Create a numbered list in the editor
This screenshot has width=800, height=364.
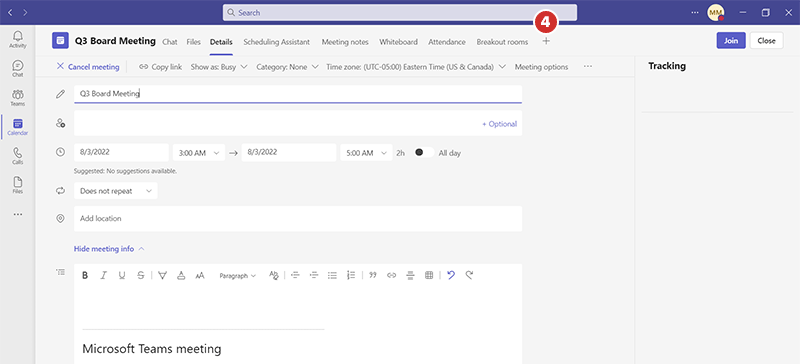click(351, 275)
